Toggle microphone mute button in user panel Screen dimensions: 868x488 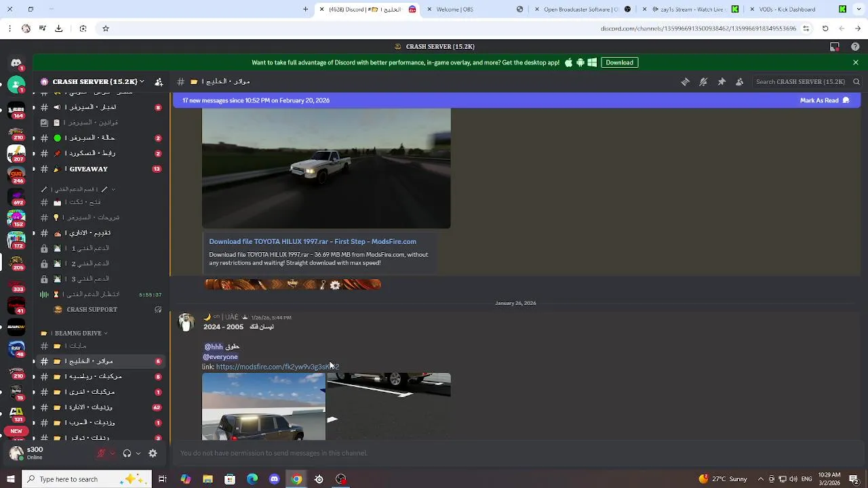click(x=102, y=453)
